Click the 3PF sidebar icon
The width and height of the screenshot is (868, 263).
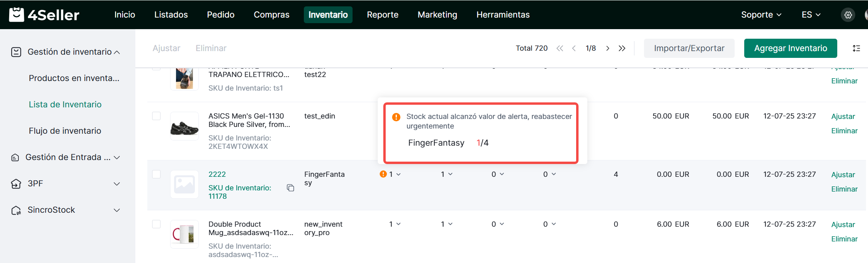tap(16, 184)
